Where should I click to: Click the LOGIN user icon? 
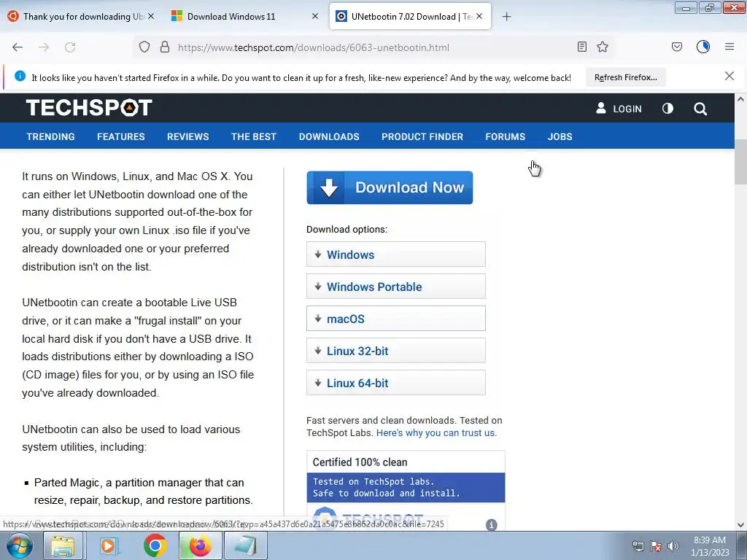pos(601,108)
